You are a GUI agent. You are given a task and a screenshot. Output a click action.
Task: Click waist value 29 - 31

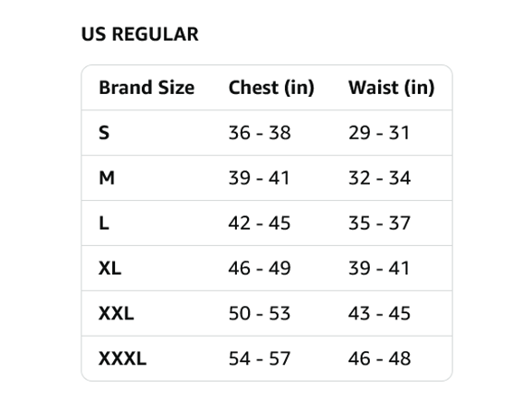point(379,133)
